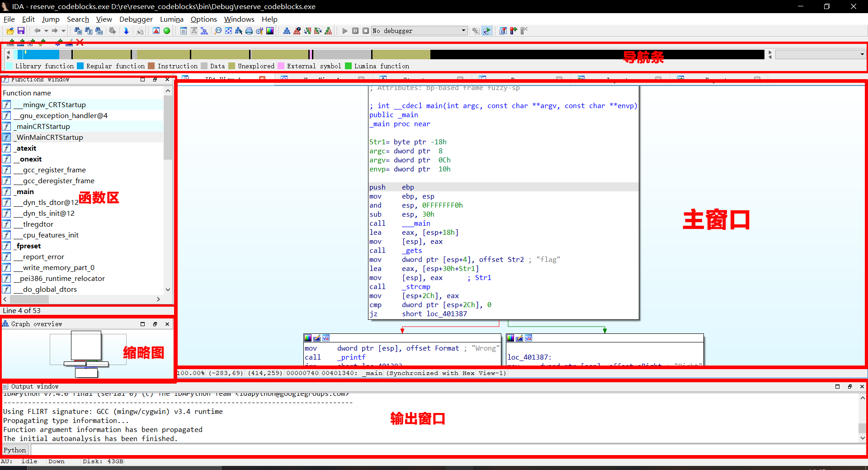Click the magnifier zoom 100% icon
This screenshot has width=868, height=470.
[218, 31]
